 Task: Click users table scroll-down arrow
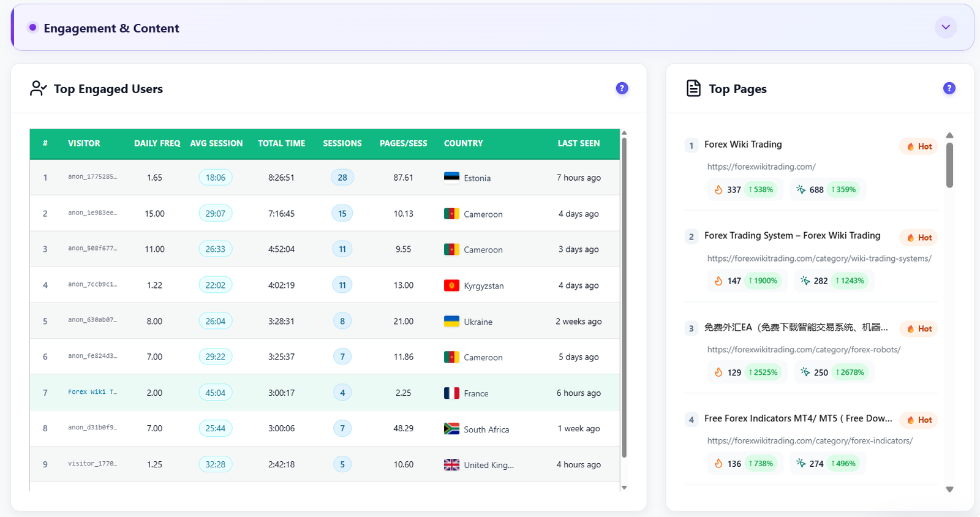[x=624, y=488]
